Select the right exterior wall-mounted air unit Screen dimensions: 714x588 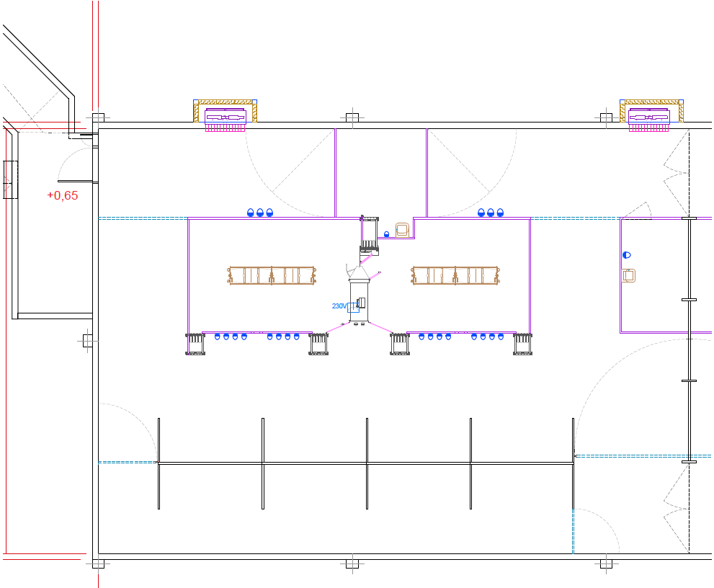pos(651,116)
